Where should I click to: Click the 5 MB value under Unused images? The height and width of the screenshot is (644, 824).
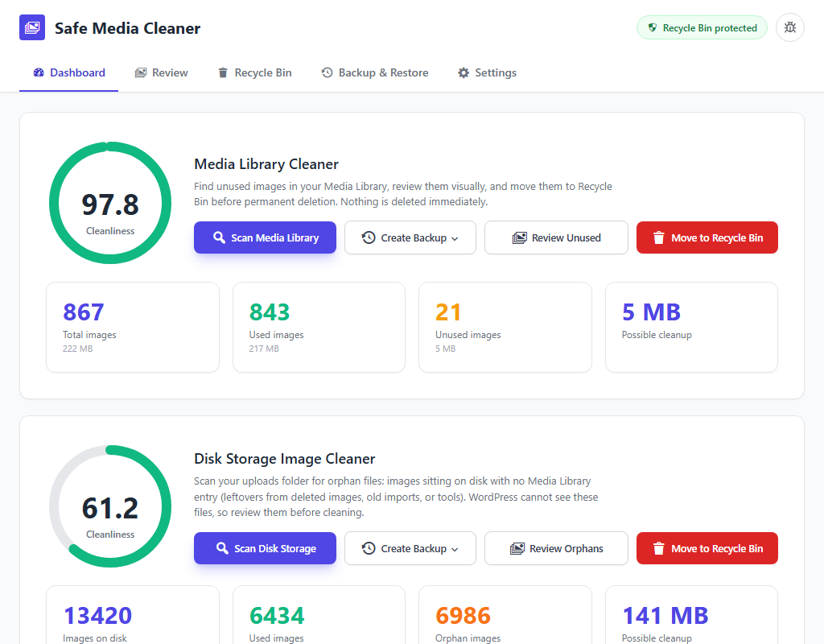point(445,349)
